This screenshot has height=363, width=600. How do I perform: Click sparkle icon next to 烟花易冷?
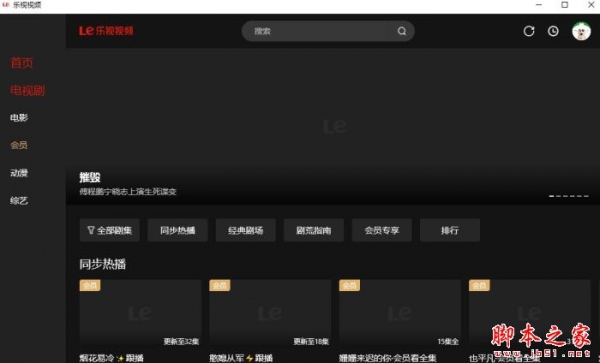(x=121, y=358)
